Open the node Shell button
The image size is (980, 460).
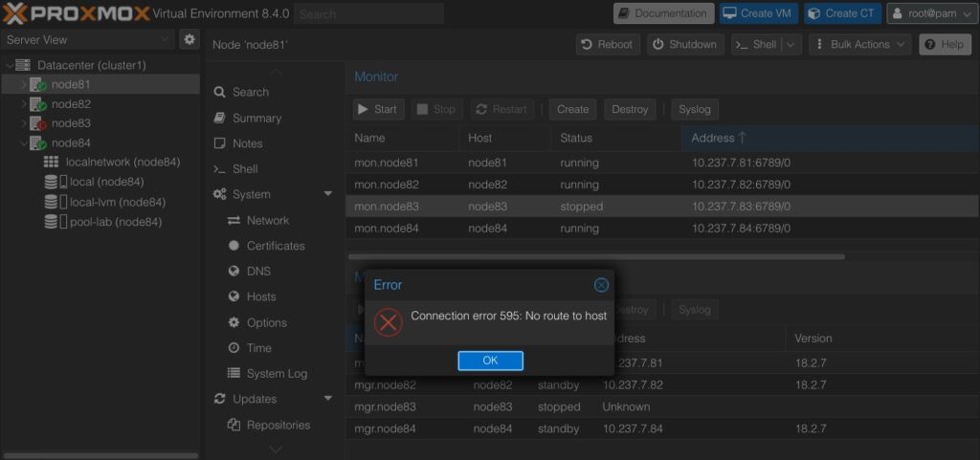[x=756, y=44]
